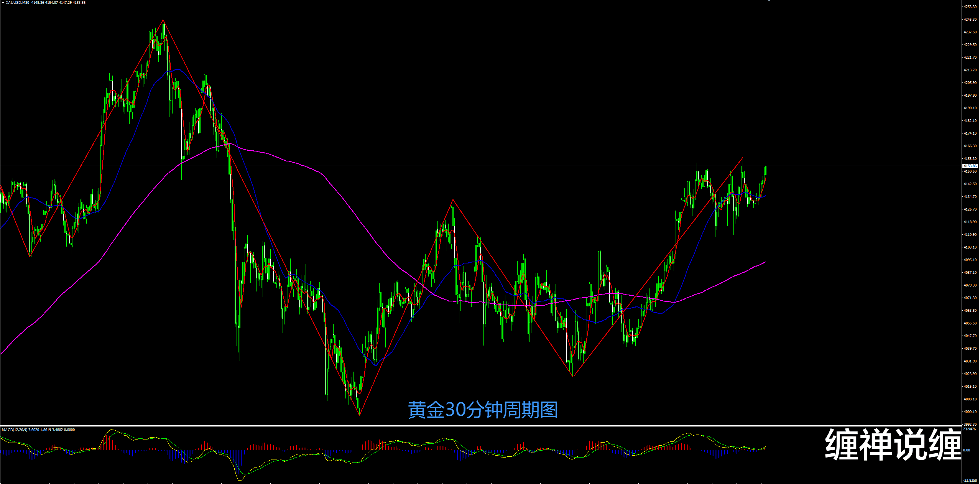Click the 23.9476 value on MACD scale
The height and width of the screenshot is (484, 980).
point(969,429)
